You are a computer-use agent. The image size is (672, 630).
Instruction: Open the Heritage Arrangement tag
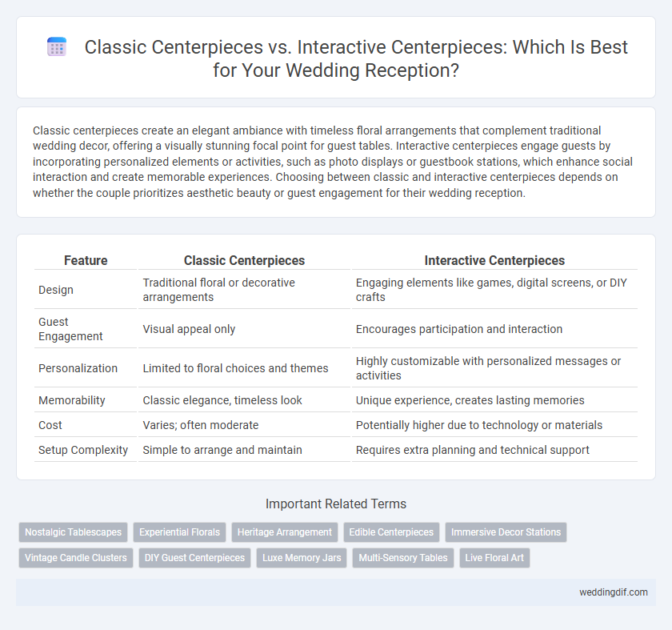285,532
